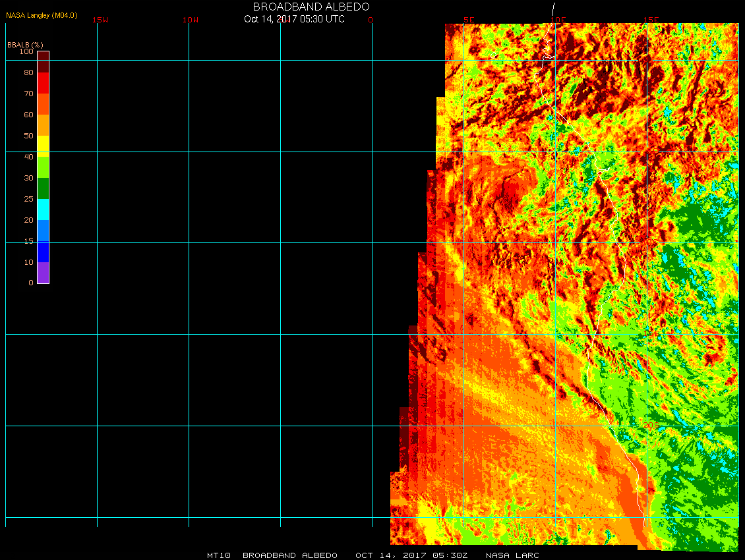This screenshot has height=560, width=745.
Task: Pick the orange-red 60–70 legend swatch
Action: (x=43, y=104)
